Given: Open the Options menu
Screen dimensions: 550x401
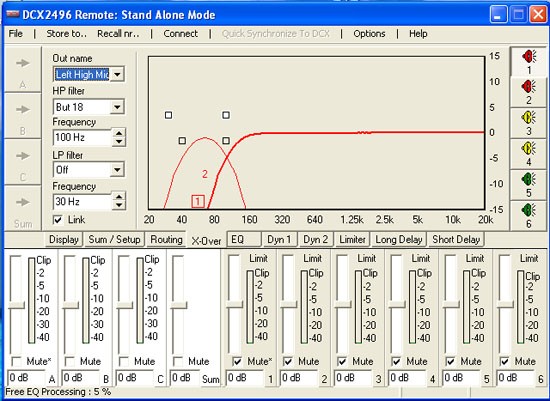Looking at the screenshot, I should pyautogui.click(x=369, y=34).
